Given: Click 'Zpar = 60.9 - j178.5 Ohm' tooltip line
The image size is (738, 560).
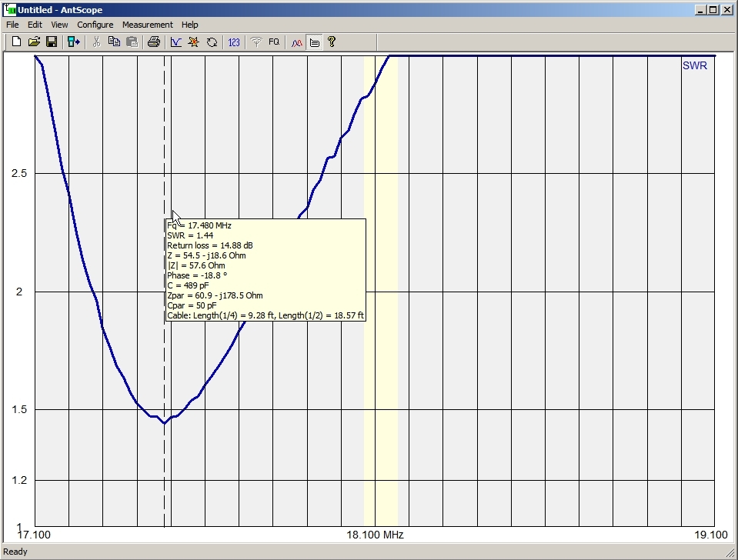Looking at the screenshot, I should click(x=215, y=295).
